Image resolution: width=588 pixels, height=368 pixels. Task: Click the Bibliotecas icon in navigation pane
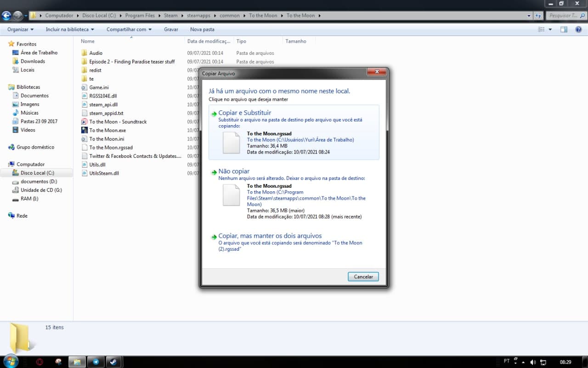click(x=11, y=87)
